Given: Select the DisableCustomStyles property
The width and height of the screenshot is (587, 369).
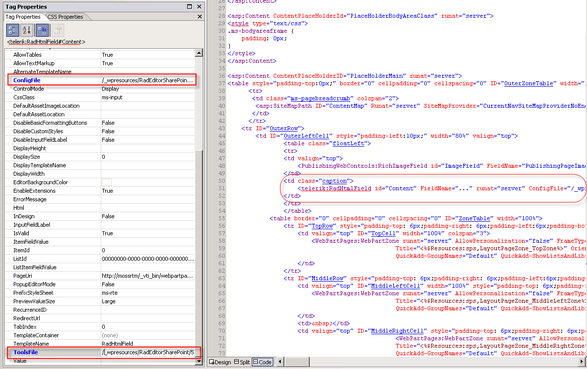Looking at the screenshot, I should 38,131.
